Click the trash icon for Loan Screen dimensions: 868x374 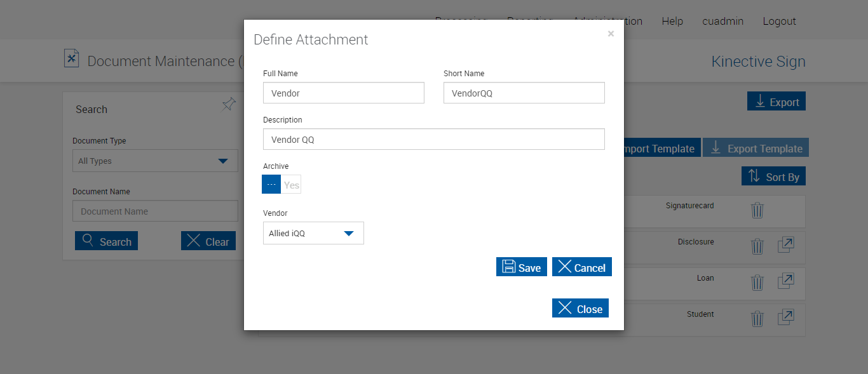click(x=757, y=283)
